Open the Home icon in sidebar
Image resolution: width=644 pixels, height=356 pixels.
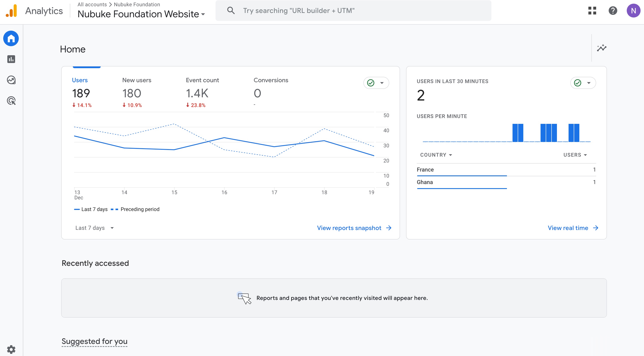(11, 39)
